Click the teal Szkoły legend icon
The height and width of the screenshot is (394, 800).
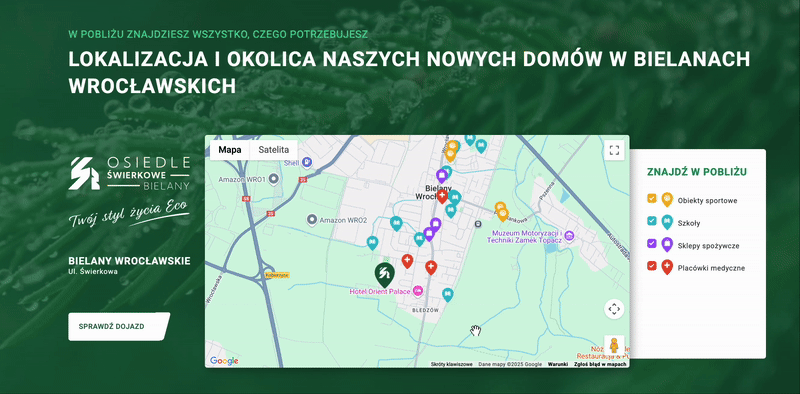point(667,222)
